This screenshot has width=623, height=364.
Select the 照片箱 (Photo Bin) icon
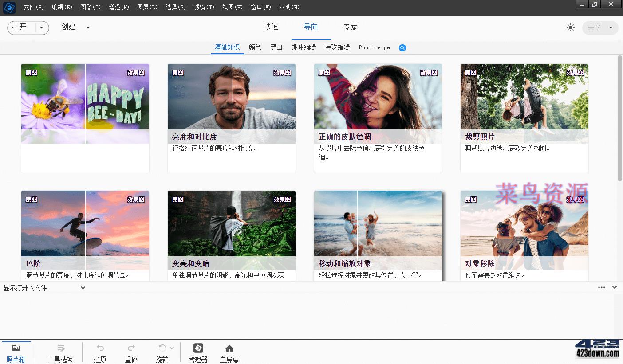16,352
